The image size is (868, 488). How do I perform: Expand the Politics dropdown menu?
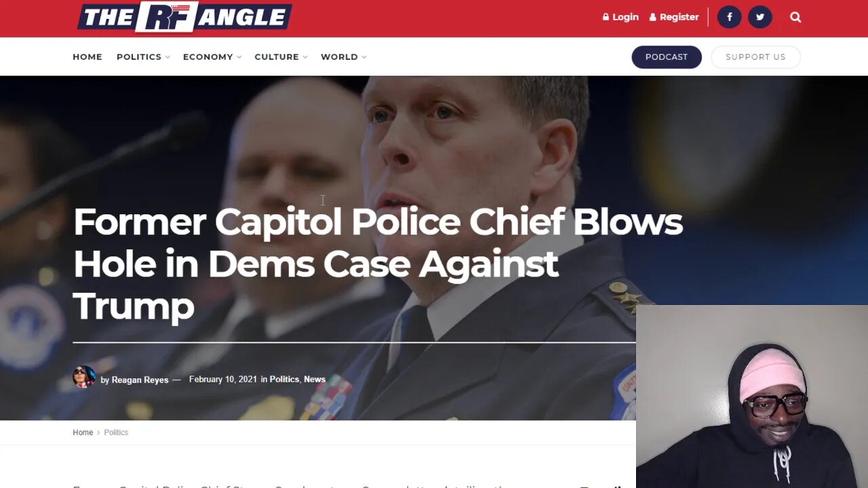click(143, 57)
